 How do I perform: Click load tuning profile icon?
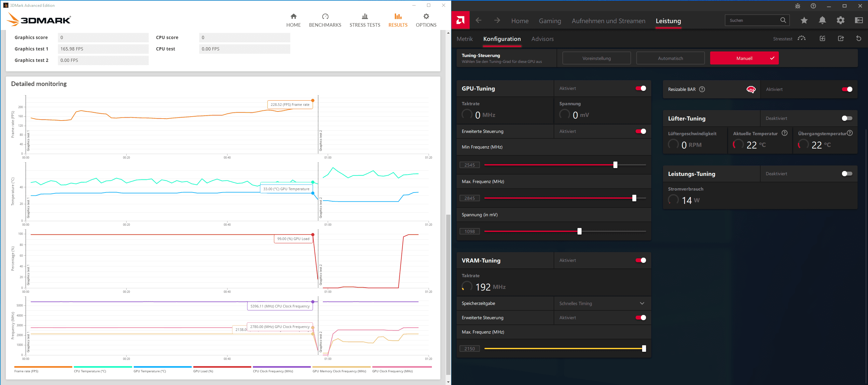point(822,38)
